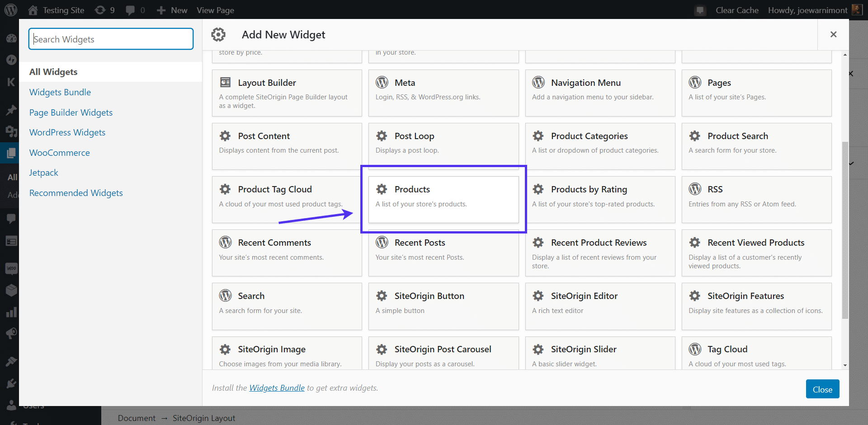Open the Plugins pin icon in the sidebar

pyautogui.click(x=12, y=110)
